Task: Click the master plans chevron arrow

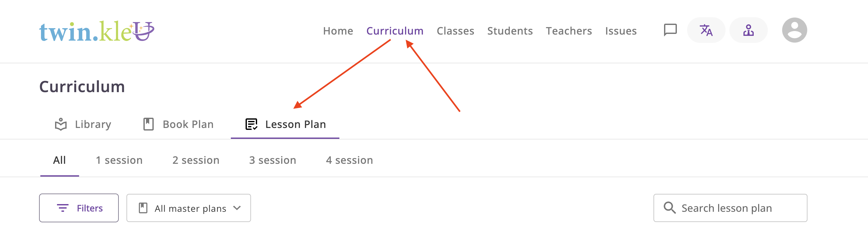Action: pyautogui.click(x=237, y=208)
